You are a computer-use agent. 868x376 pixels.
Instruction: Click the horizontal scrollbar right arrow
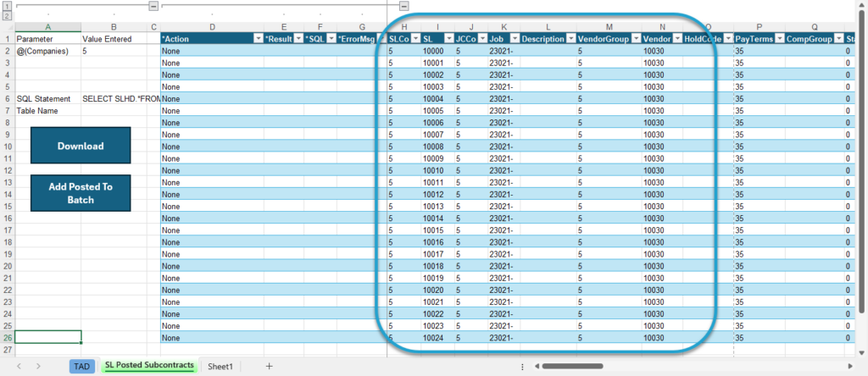[x=850, y=366]
